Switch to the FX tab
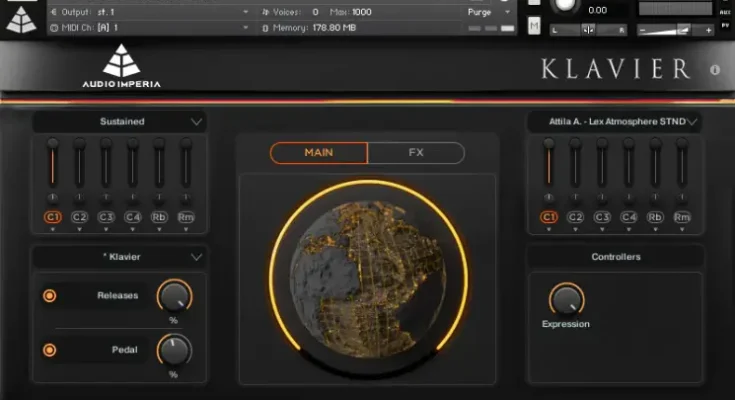The width and height of the screenshot is (735, 400). [416, 153]
